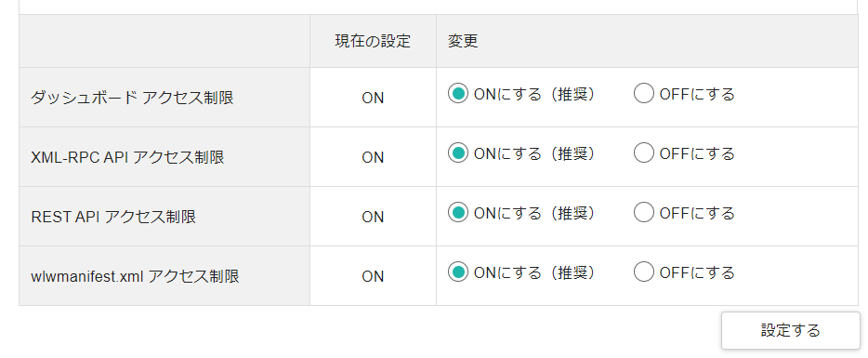The height and width of the screenshot is (358, 868).
Task: Choose ONにする（推奨） for REST API row
Action: [x=458, y=213]
